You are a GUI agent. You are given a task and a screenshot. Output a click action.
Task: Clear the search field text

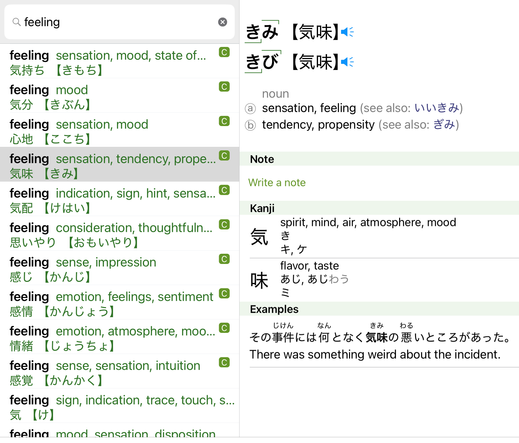coord(222,22)
